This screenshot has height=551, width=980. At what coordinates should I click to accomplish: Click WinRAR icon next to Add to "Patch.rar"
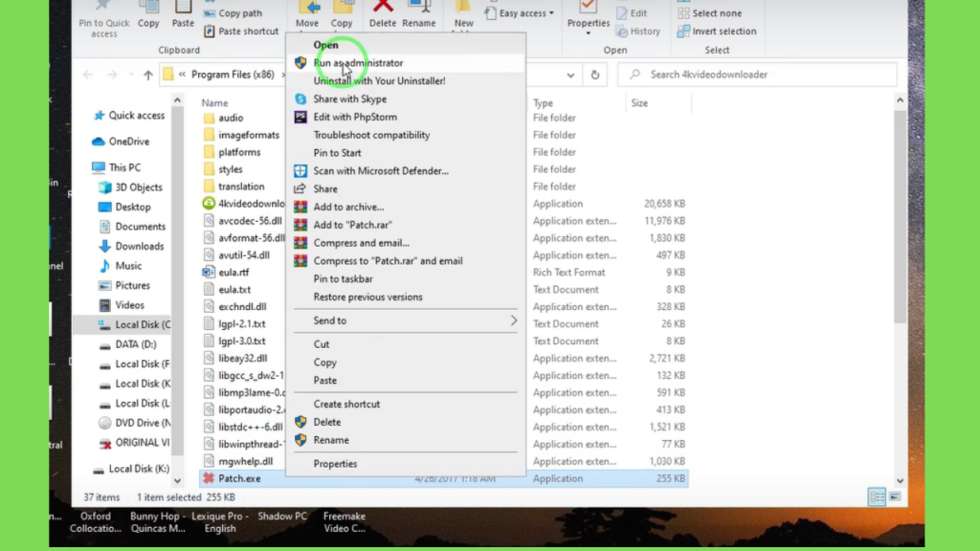click(301, 225)
